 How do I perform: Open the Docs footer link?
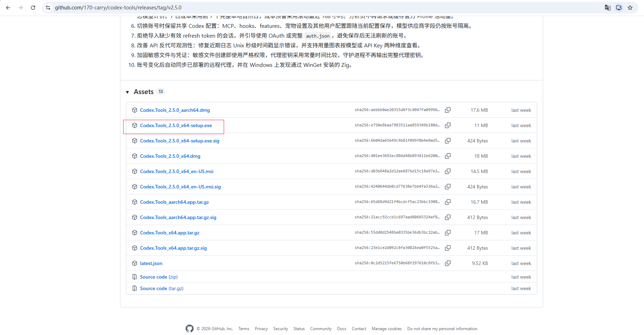[342, 329]
